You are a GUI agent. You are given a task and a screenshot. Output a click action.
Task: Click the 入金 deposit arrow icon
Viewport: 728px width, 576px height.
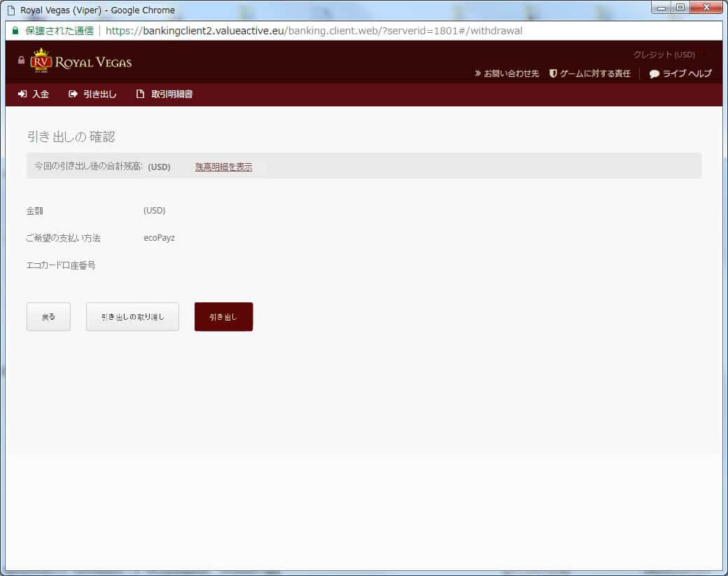22,94
